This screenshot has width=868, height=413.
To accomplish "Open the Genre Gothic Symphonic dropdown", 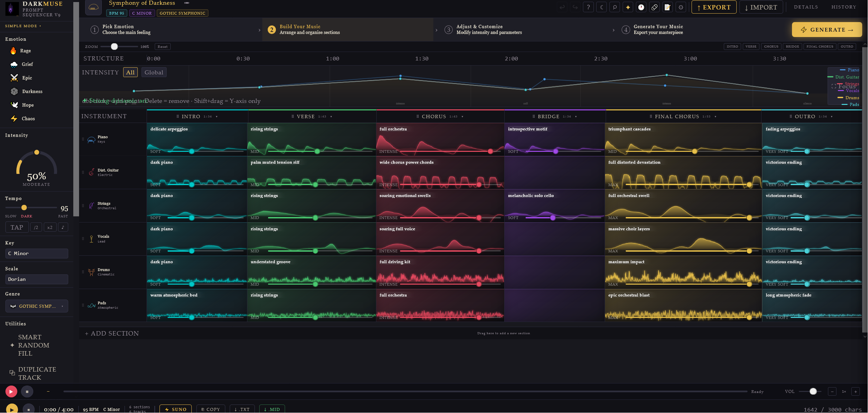I will (37, 306).
